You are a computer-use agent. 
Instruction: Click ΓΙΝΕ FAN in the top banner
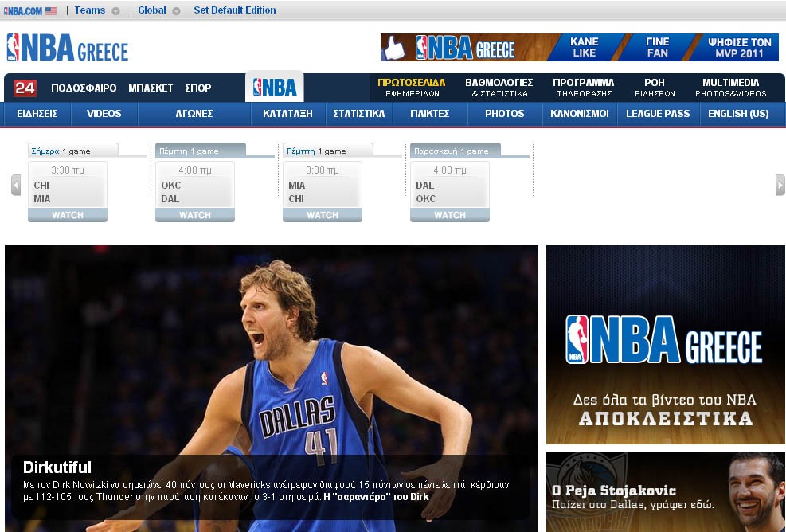(657, 47)
